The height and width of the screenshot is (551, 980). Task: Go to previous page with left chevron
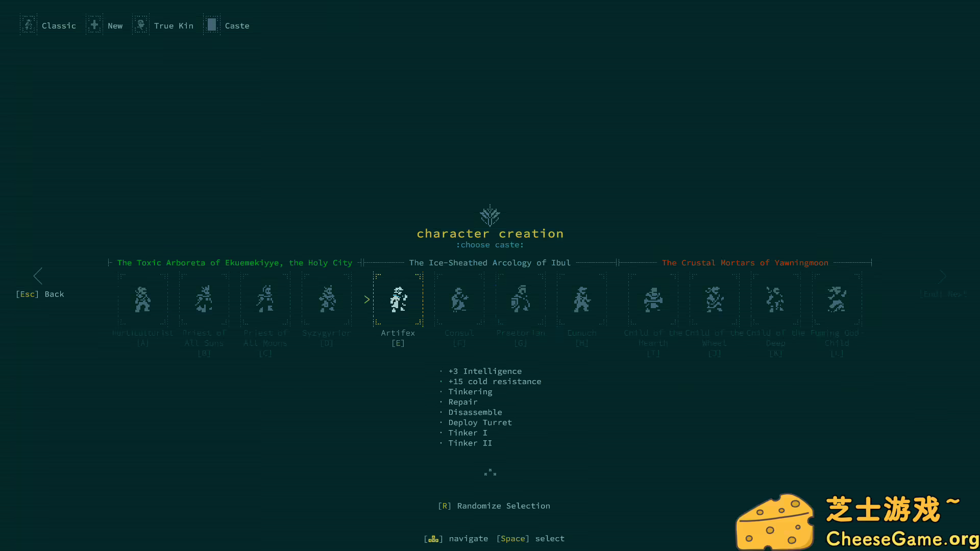[x=38, y=276]
